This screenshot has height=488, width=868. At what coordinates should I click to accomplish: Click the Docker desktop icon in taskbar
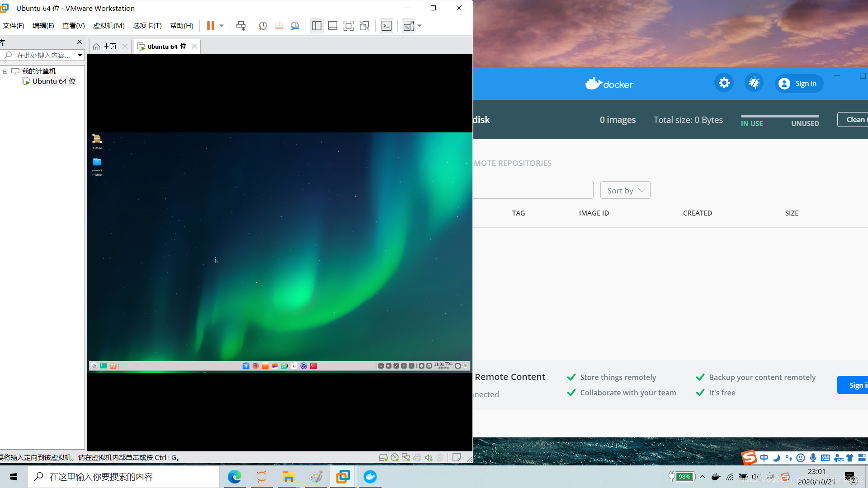tap(370, 477)
